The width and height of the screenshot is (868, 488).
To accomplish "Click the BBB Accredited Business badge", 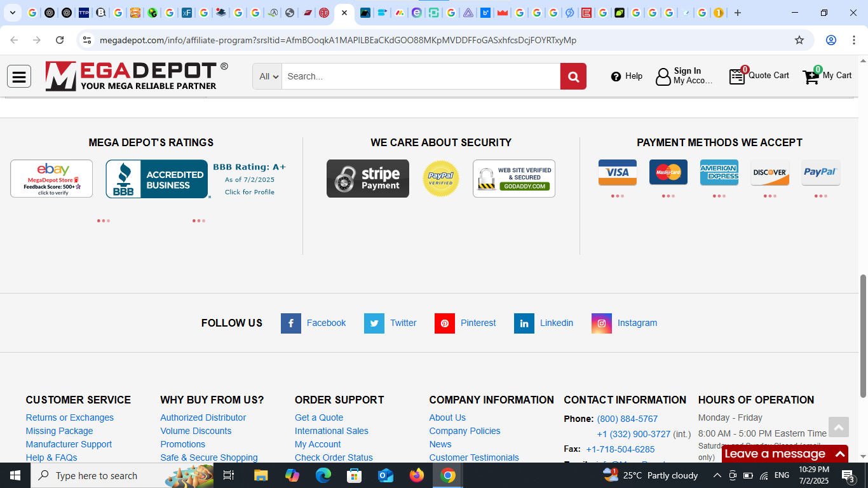I will [157, 179].
